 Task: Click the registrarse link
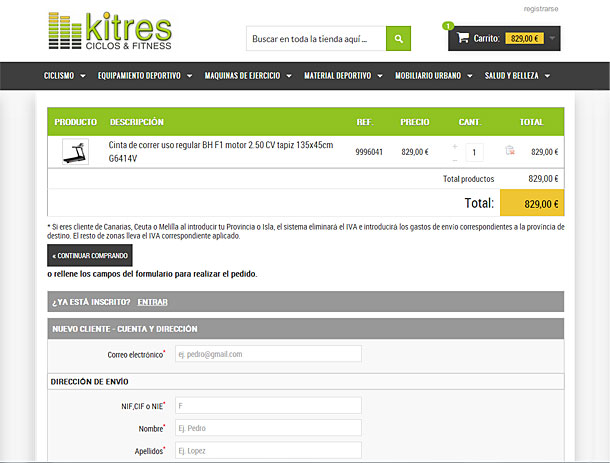click(x=541, y=8)
